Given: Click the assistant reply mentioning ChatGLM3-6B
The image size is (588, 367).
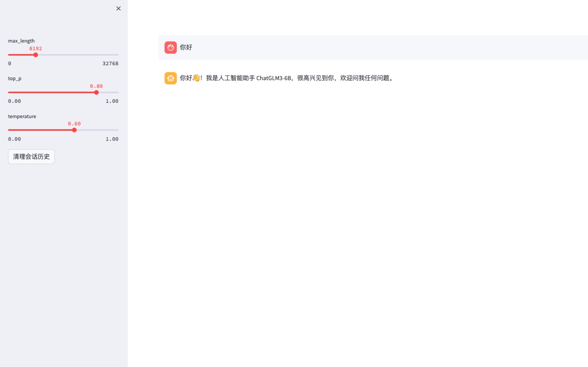Looking at the screenshot, I should pyautogui.click(x=287, y=78).
